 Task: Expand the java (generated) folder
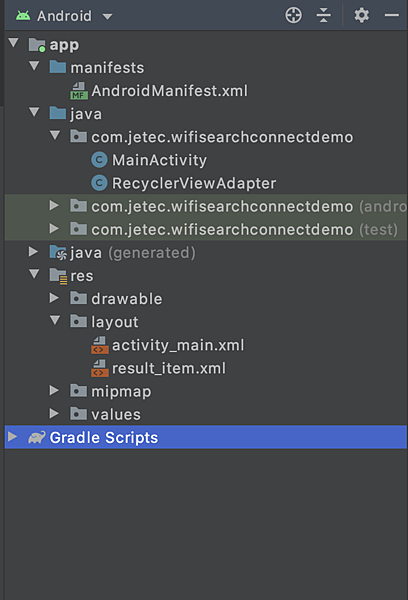33,251
